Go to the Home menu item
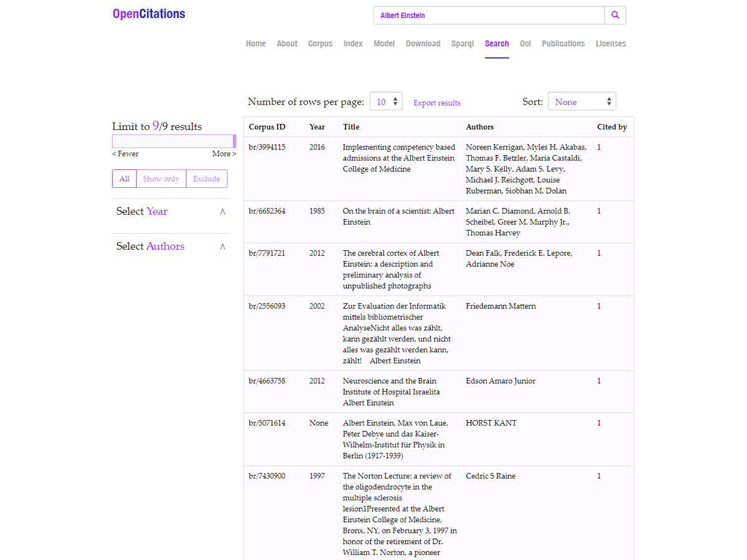The height and width of the screenshot is (560, 747). click(x=256, y=44)
